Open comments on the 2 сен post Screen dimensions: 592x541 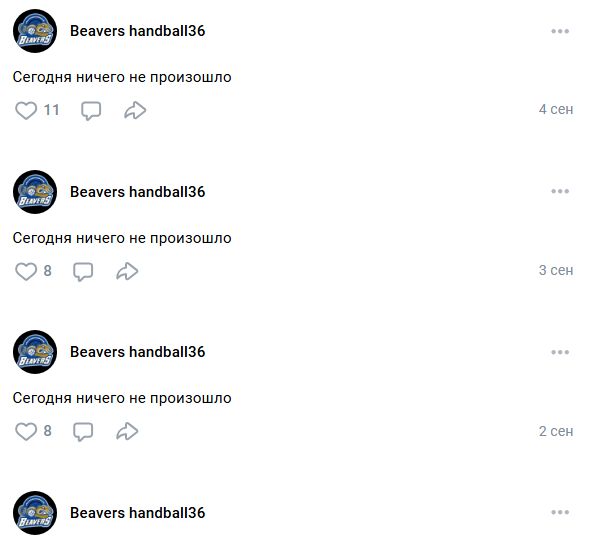83,431
